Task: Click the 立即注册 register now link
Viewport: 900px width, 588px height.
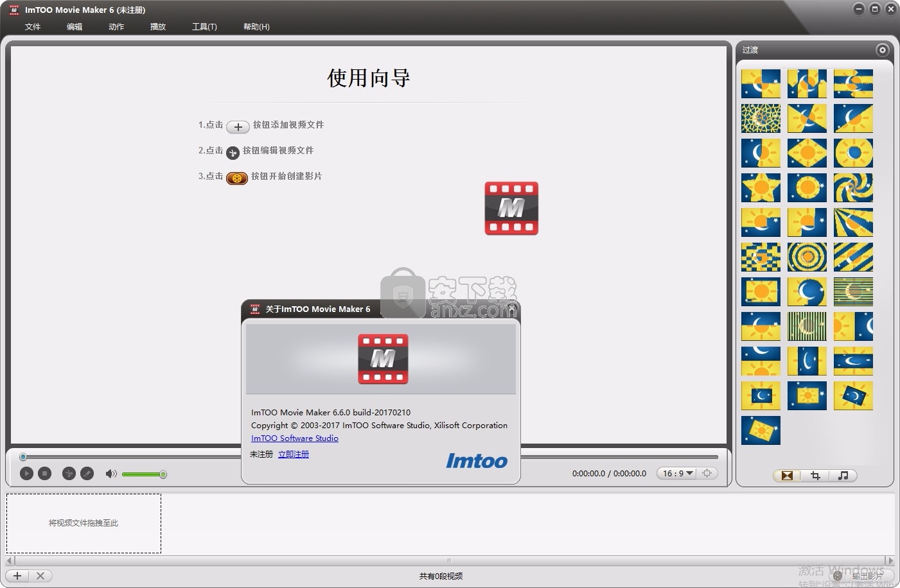Action: coord(294,454)
